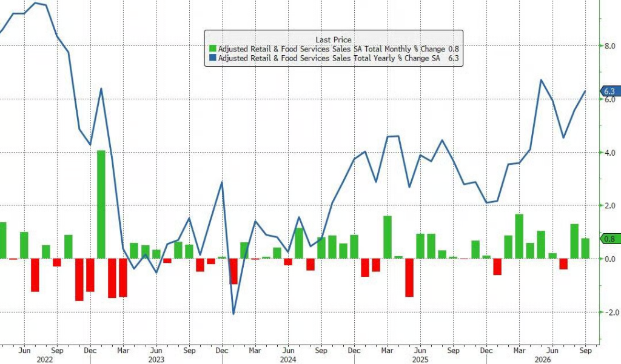Click the blue 6.3 value tag on axis
Viewport: 621px width, 364px height.
pyautogui.click(x=608, y=91)
